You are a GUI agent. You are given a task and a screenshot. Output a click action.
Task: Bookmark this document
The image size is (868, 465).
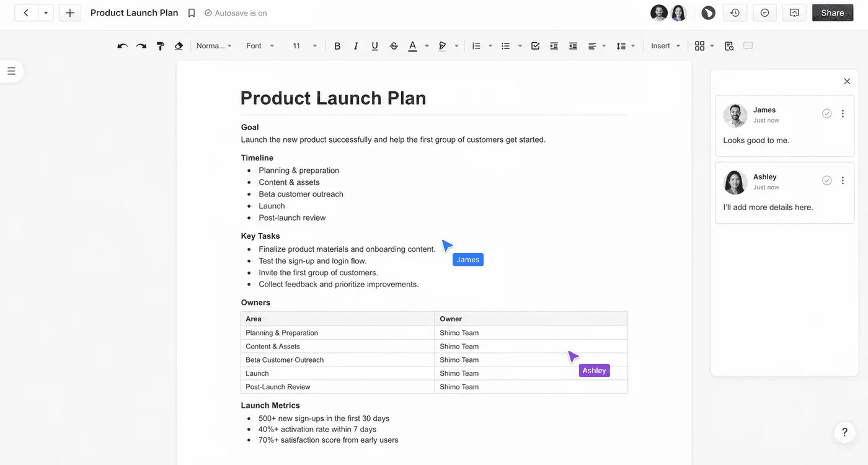tap(192, 13)
